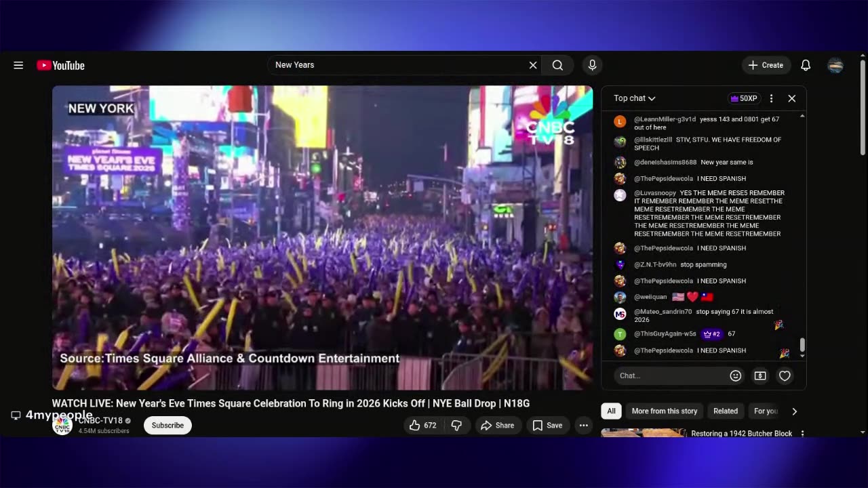Open the chat three-dot options menu
This screenshot has width=868, height=488.
(x=771, y=98)
